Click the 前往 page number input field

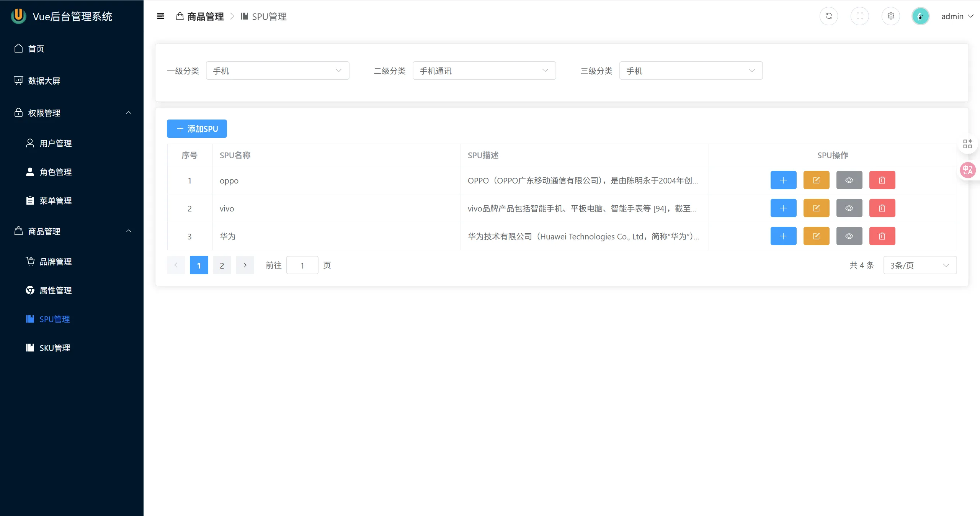pyautogui.click(x=302, y=265)
